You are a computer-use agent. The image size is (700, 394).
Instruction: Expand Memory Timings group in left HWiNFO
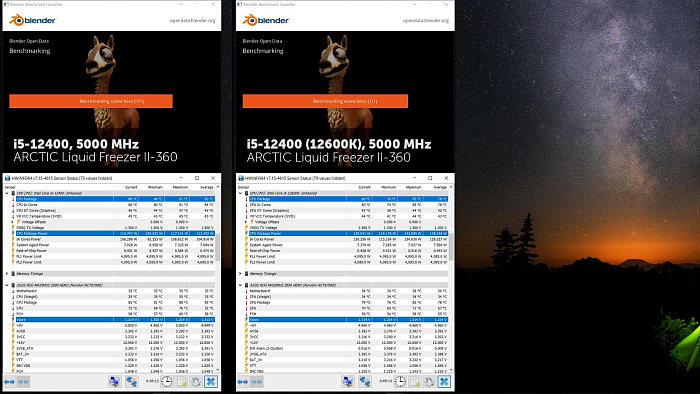7,274
